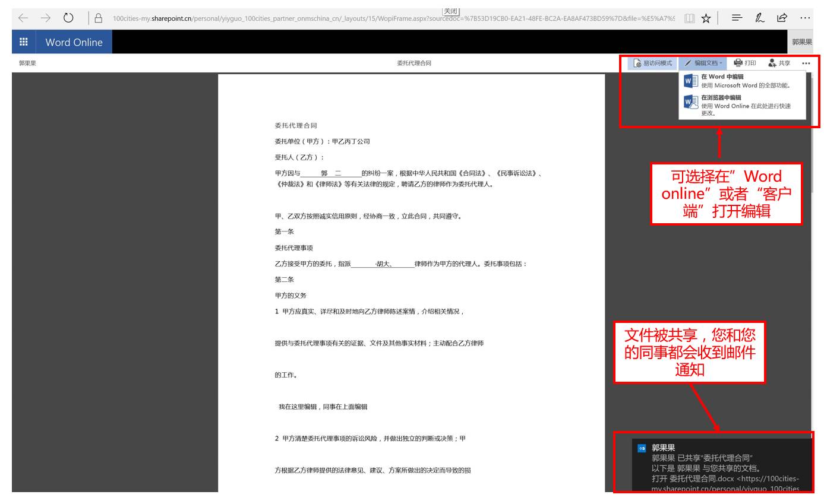Toggle 易访问模式 accessibility mode
Viewport: 824px width, 504px height.
(x=652, y=63)
